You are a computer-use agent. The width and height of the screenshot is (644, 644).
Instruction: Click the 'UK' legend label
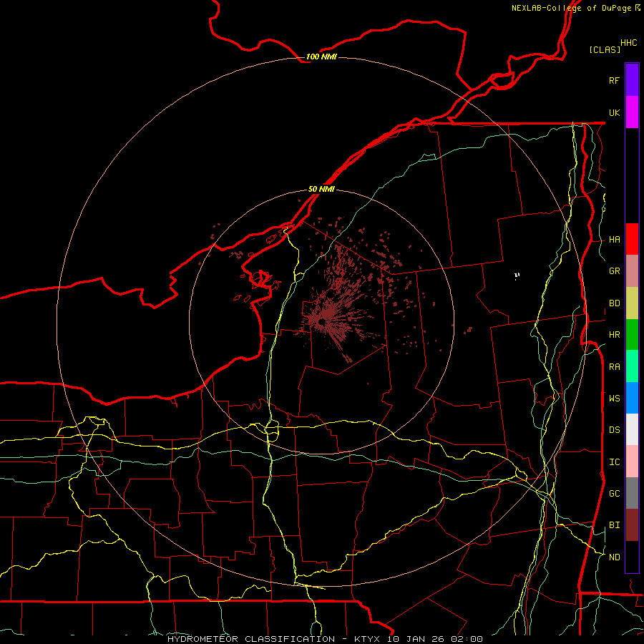[614, 112]
